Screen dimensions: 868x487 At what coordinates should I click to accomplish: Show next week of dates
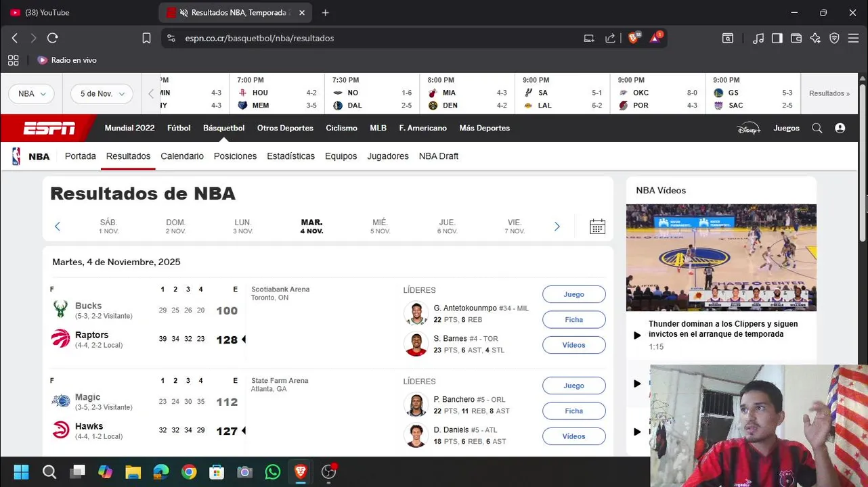click(x=557, y=227)
